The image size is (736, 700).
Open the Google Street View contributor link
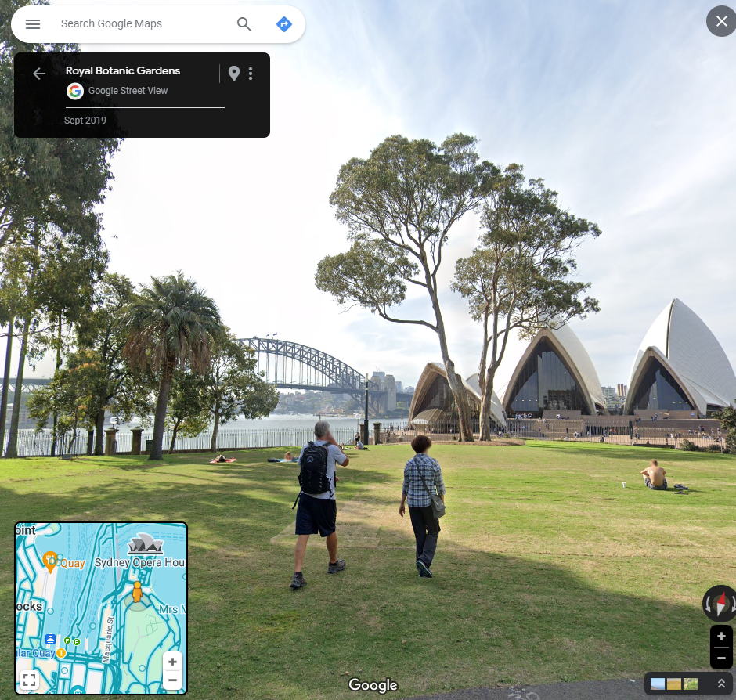128,91
